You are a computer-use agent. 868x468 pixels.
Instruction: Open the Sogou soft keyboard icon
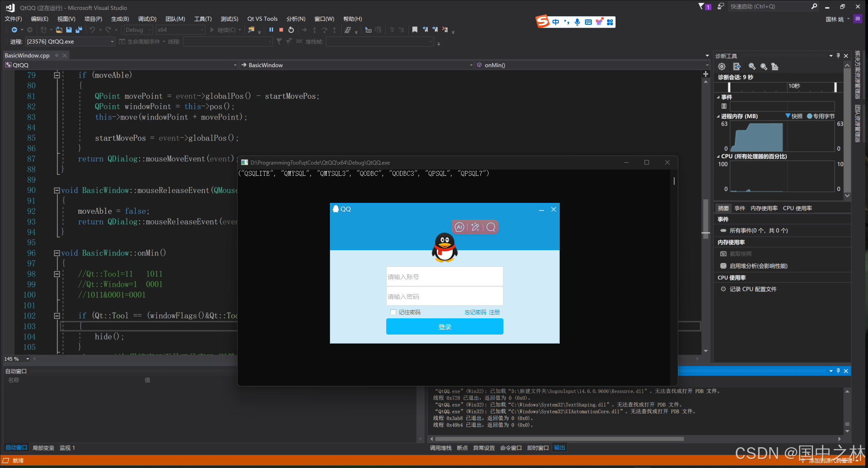tap(588, 22)
